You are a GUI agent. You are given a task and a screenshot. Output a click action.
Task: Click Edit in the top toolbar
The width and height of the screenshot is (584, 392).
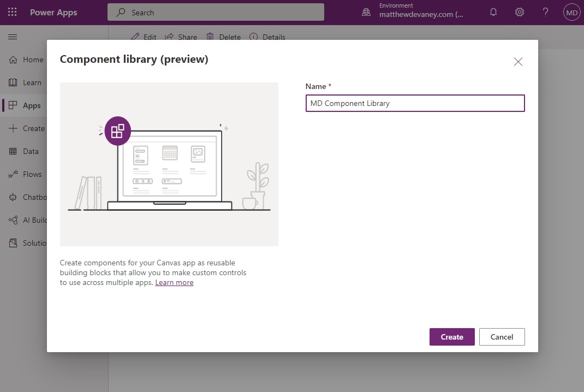pyautogui.click(x=144, y=37)
